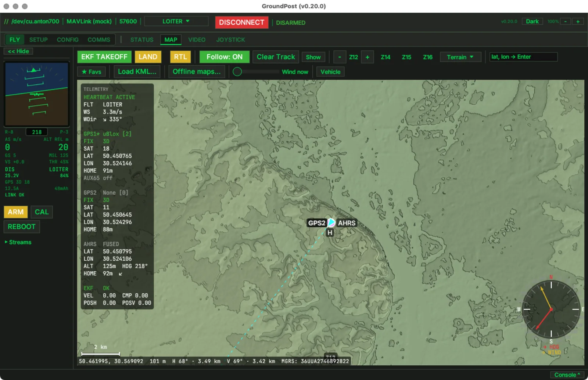The height and width of the screenshot is (380, 588).
Task: Open the CONFIG tab
Action: pyautogui.click(x=68, y=40)
